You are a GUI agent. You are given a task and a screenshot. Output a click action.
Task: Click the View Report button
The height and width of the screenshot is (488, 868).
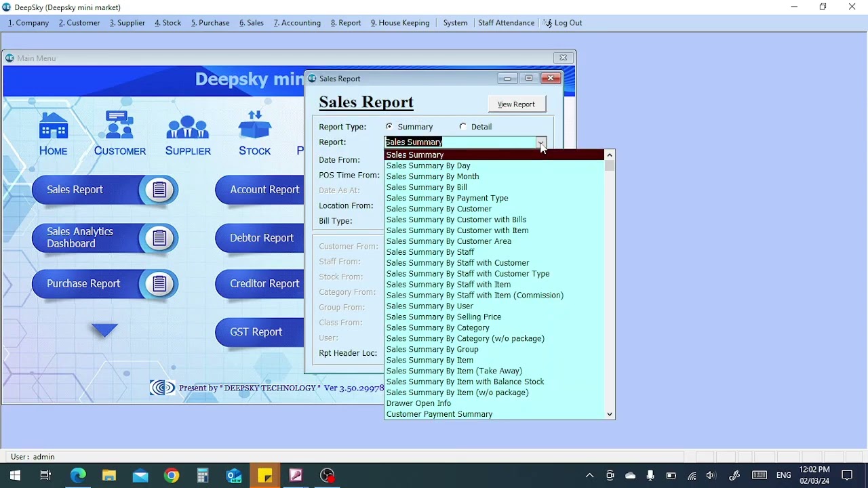pyautogui.click(x=517, y=104)
